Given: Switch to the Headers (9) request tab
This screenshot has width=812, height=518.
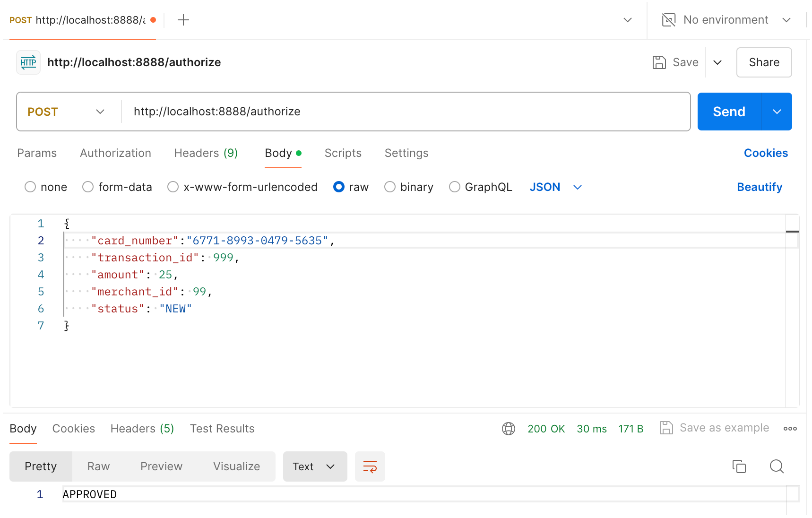Looking at the screenshot, I should 206,153.
